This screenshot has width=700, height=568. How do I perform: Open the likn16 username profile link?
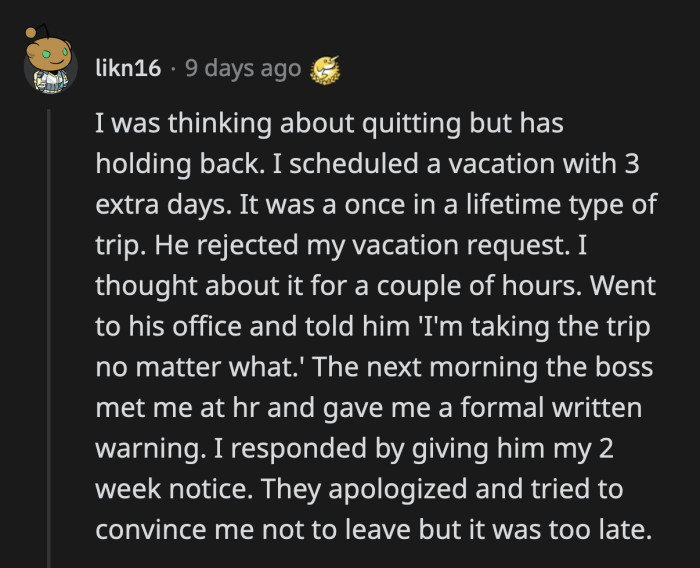[x=126, y=69]
